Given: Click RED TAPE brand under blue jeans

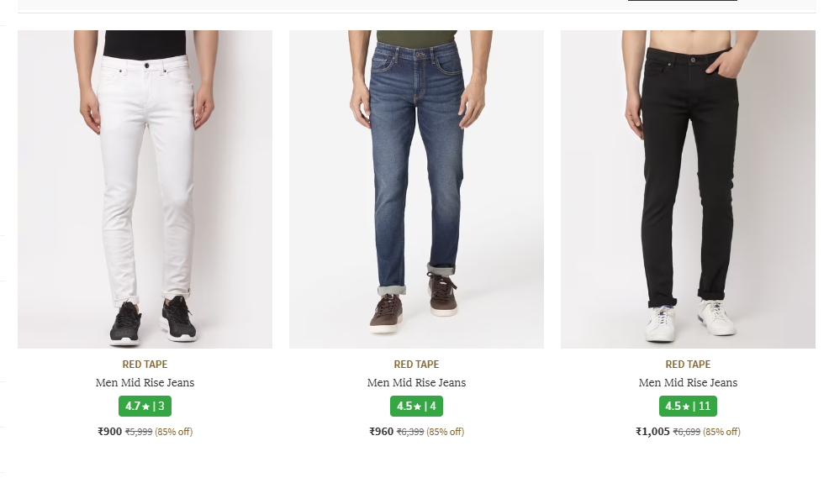Looking at the screenshot, I should click(416, 365).
